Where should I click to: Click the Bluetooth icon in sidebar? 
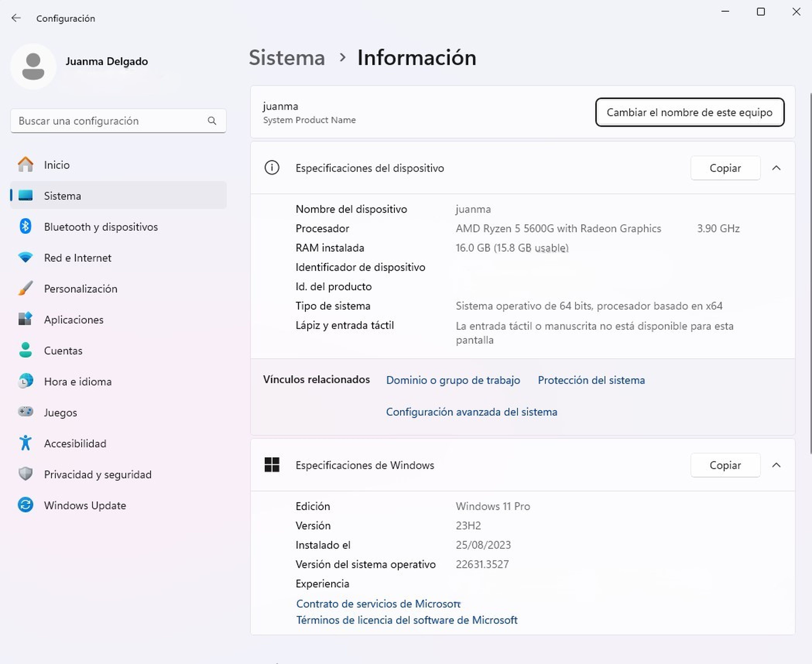point(25,226)
